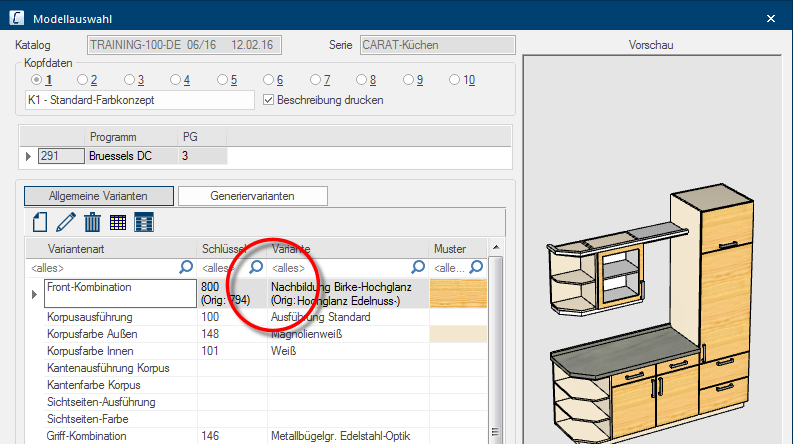Switch to Generiervarianten tab

pyautogui.click(x=253, y=195)
